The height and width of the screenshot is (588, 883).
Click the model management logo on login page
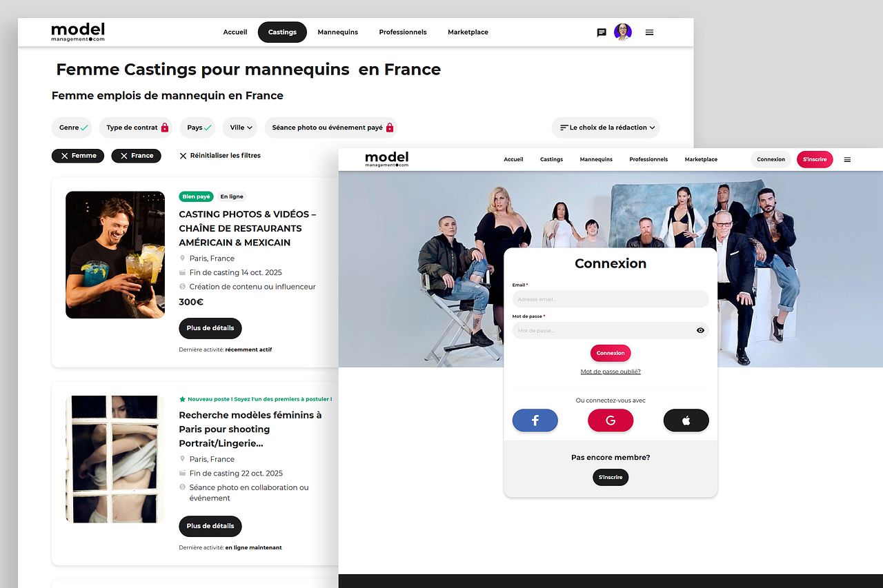tap(386, 159)
